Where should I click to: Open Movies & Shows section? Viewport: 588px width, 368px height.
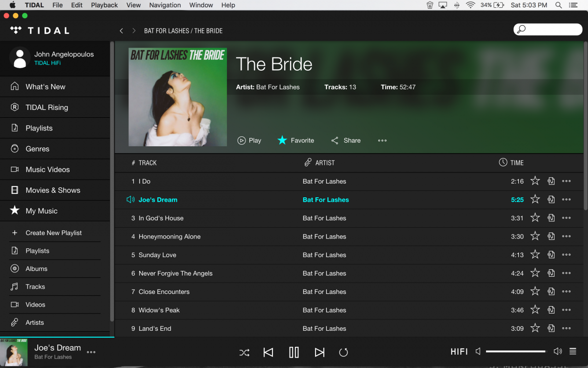pyautogui.click(x=55, y=190)
